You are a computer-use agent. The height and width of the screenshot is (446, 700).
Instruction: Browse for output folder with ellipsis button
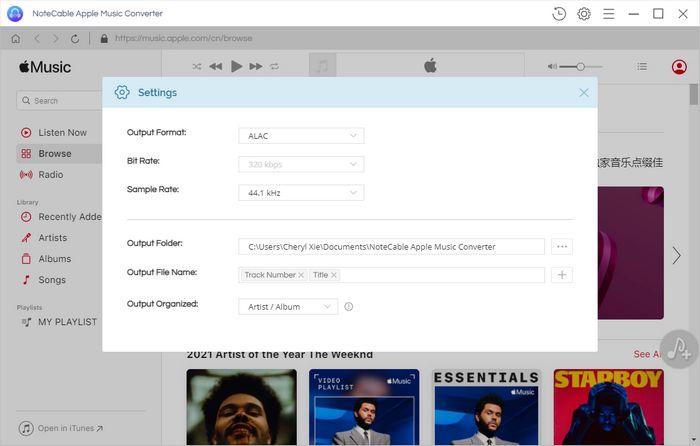point(562,246)
